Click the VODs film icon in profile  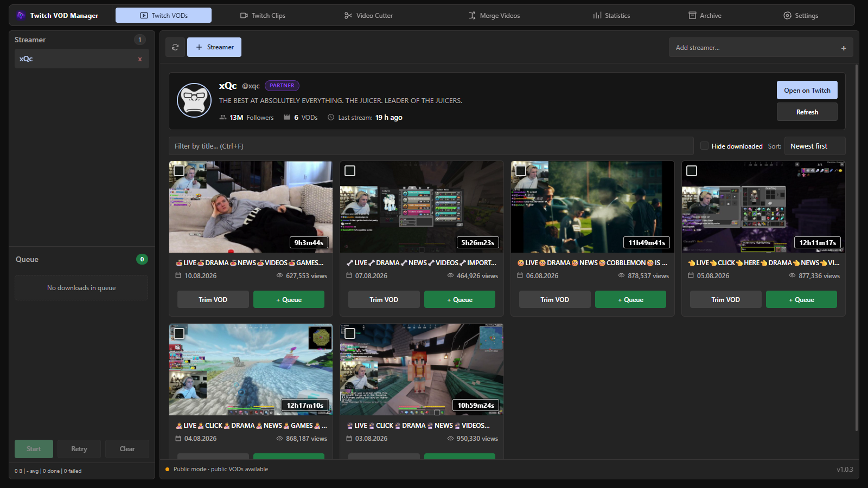tap(287, 117)
